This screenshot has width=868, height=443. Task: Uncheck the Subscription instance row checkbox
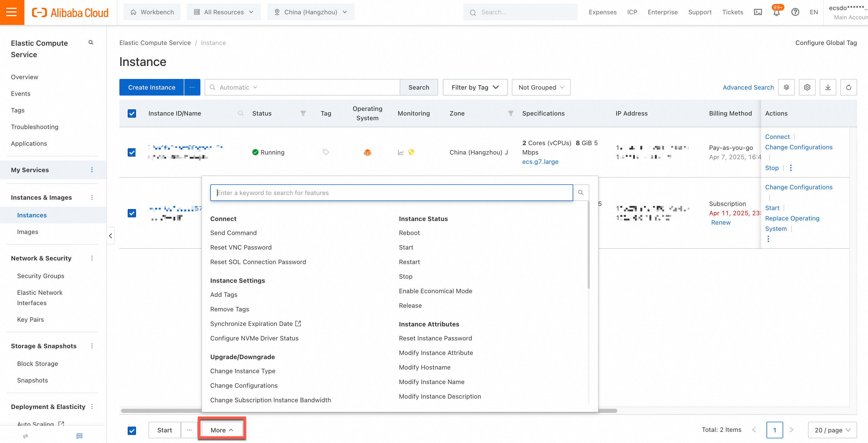pyautogui.click(x=132, y=213)
